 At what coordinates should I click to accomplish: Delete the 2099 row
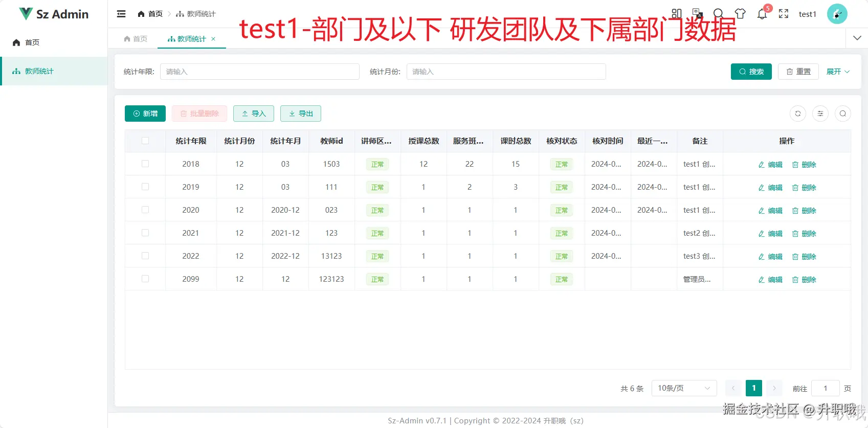(804, 280)
